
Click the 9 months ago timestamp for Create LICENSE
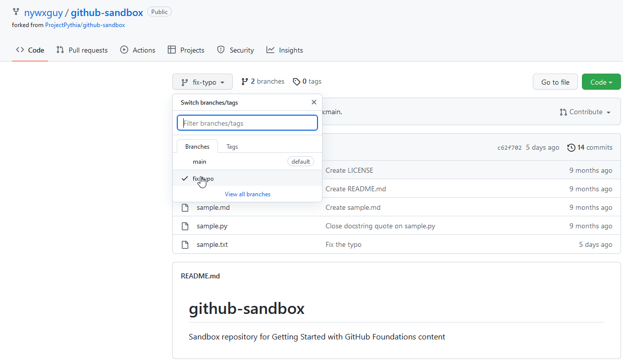coord(591,170)
